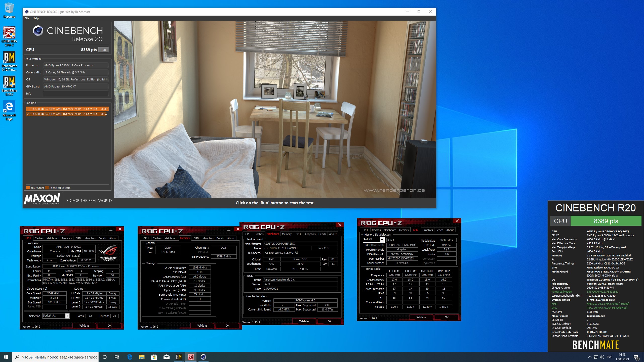This screenshot has height=362, width=644.
Task: Switch to Caches tab in CPU window
Action: [x=39, y=238]
